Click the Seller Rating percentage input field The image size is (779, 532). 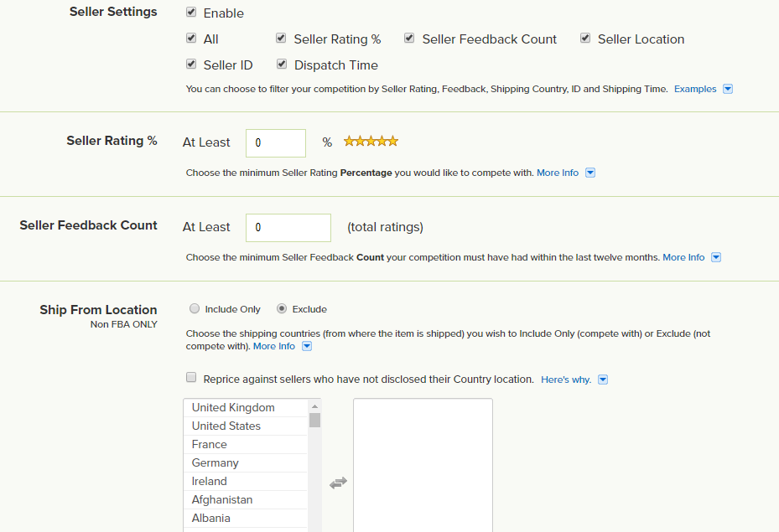276,142
